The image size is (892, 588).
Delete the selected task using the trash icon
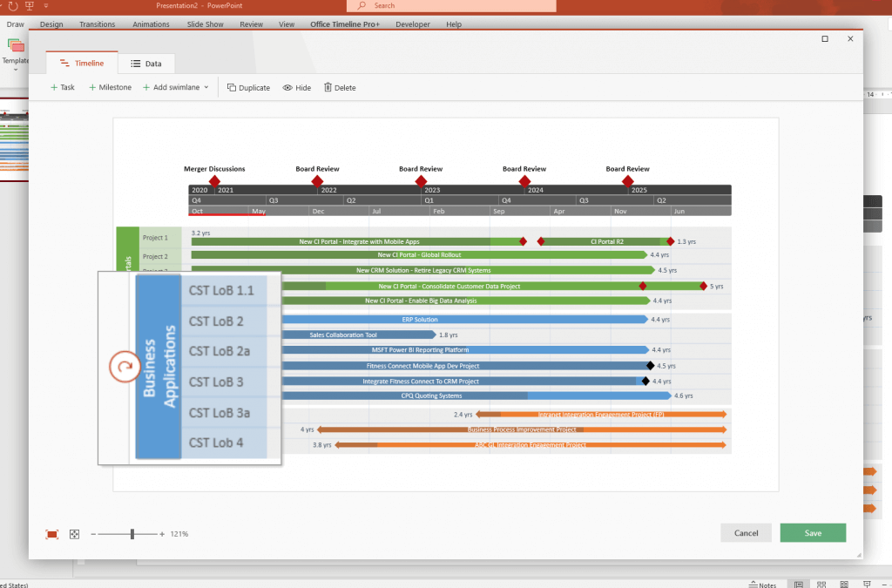(340, 87)
